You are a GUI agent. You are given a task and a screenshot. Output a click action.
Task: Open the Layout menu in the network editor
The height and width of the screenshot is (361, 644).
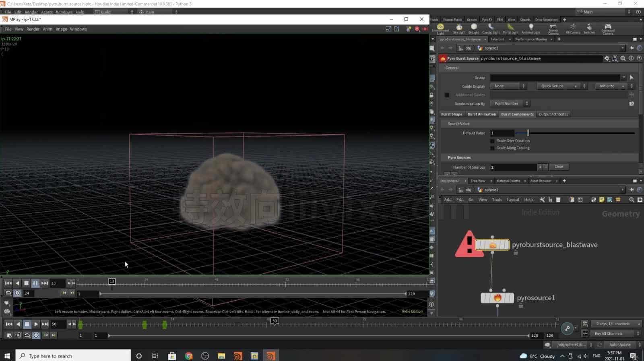(x=513, y=200)
